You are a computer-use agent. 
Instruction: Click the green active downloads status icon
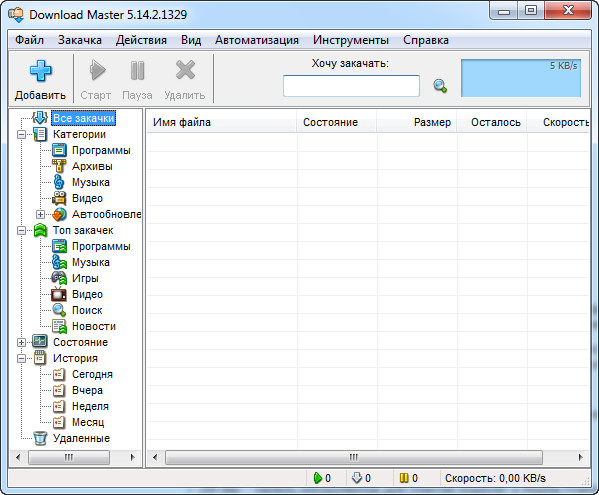317,478
